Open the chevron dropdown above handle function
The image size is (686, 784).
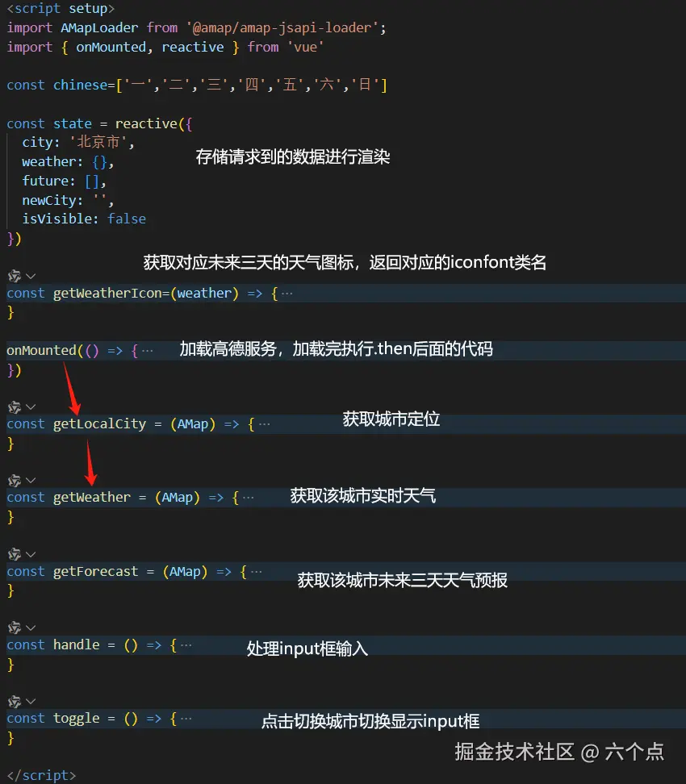click(31, 628)
